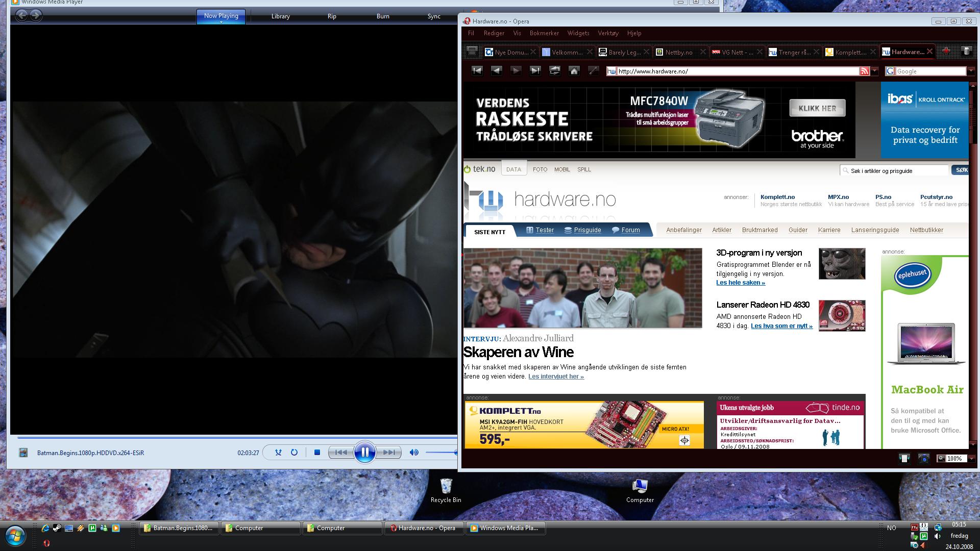Image resolution: width=980 pixels, height=551 pixels.
Task: Switch to the Burn tab in Media Player
Action: pos(383,16)
